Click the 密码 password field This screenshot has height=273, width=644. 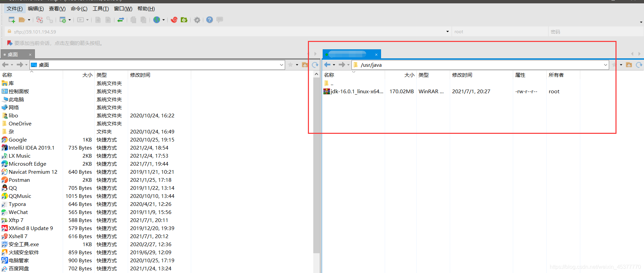pos(596,32)
